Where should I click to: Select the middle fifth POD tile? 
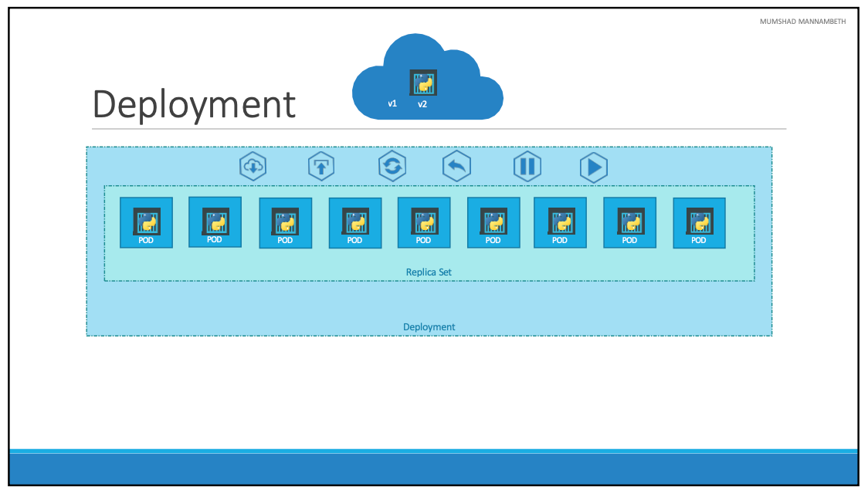click(x=424, y=222)
